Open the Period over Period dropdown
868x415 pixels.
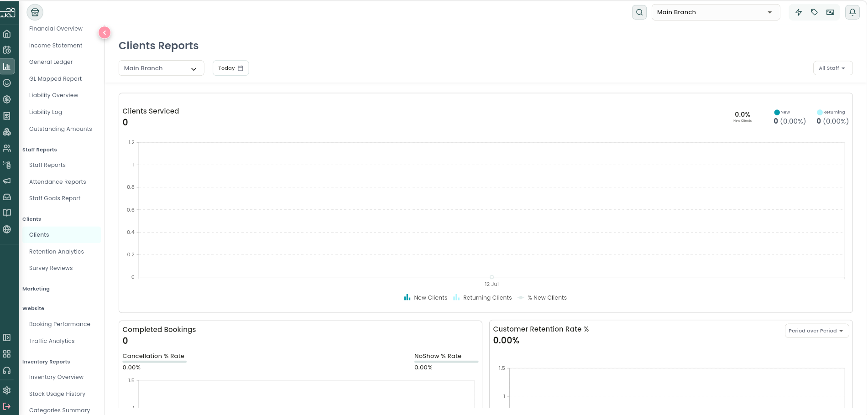pyautogui.click(x=816, y=331)
